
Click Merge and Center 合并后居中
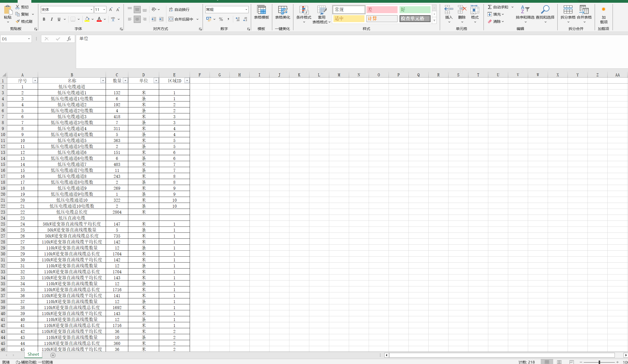pyautogui.click(x=181, y=19)
